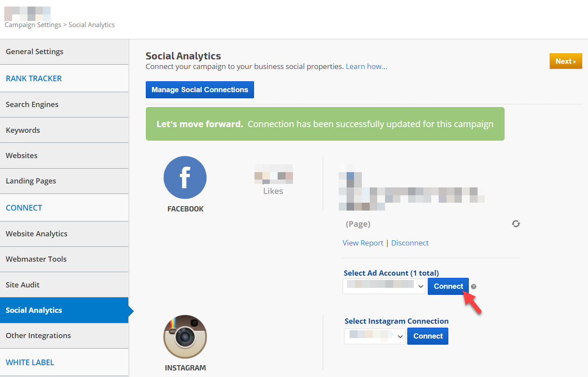
Task: Click the help question mark icon
Action: (x=474, y=287)
